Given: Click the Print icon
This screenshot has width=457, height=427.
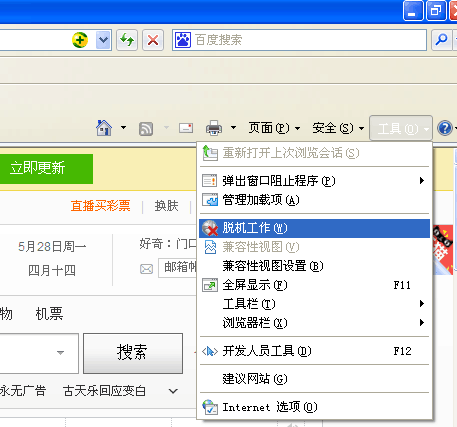Looking at the screenshot, I should (214, 128).
